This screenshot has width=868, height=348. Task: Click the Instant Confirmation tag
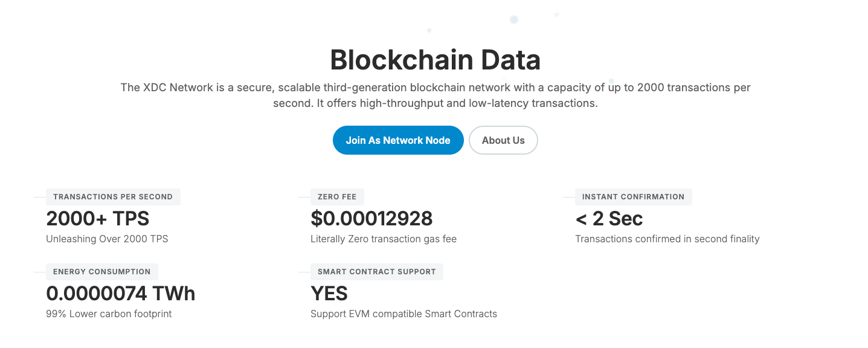[x=634, y=197]
